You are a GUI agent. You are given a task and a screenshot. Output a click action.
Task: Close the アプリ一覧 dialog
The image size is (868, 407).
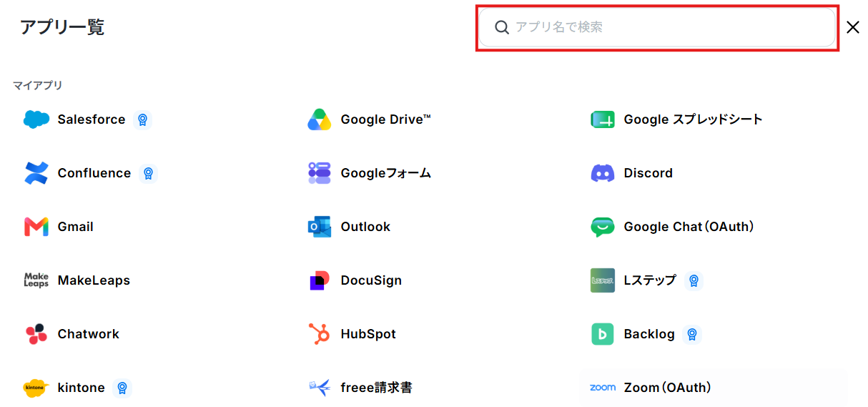coord(853,27)
